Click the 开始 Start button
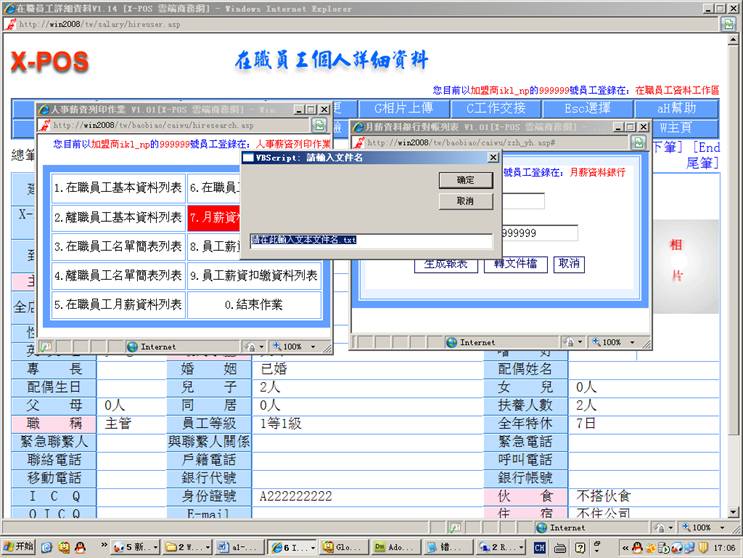Screen dimensions: 743x558 tap(18, 547)
